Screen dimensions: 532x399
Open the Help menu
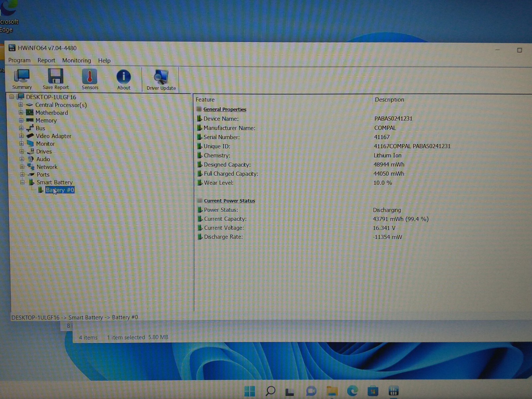point(104,61)
